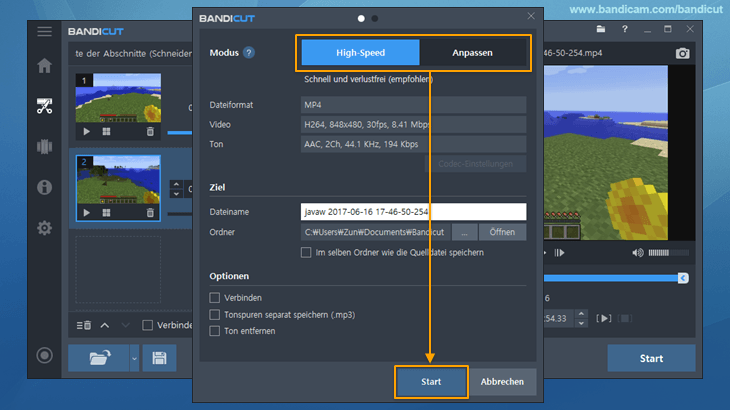Mute the preview with the speaker icon
Image resolution: width=730 pixels, height=410 pixels.
pyautogui.click(x=637, y=253)
